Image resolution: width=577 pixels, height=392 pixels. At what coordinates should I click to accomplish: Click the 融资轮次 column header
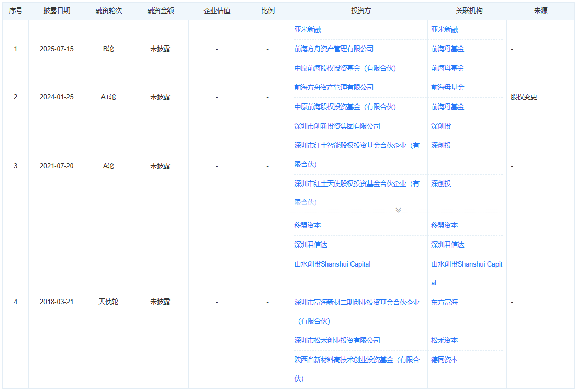tap(108, 11)
